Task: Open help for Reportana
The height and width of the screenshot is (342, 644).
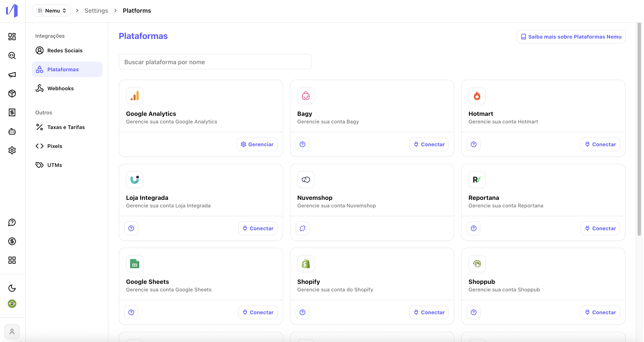Action: point(474,228)
